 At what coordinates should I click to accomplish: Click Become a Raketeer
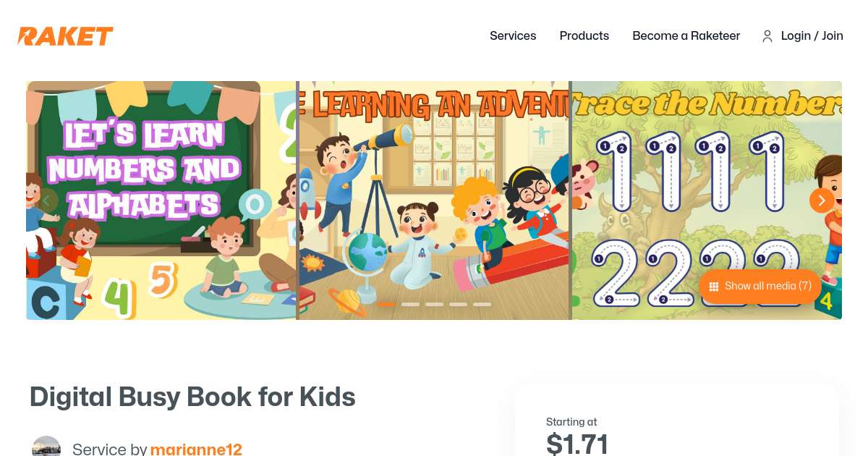(x=686, y=36)
